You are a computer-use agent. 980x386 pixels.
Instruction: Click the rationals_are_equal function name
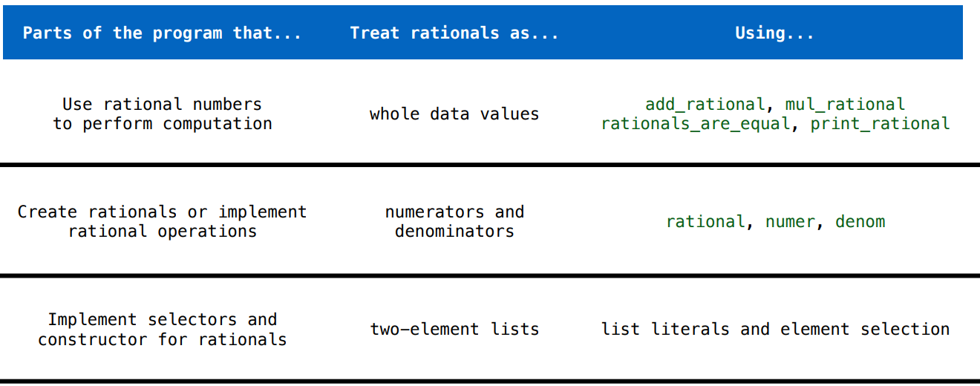pos(696,124)
